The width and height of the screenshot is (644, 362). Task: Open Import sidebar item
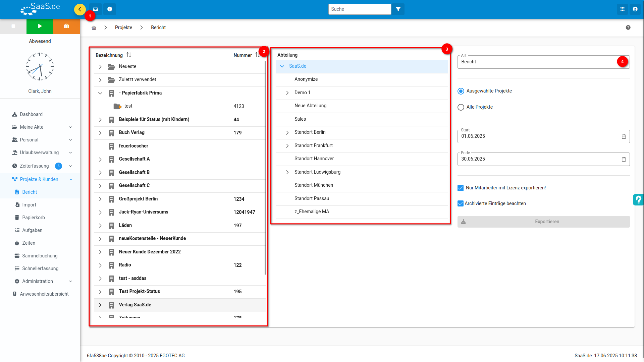tap(29, 205)
